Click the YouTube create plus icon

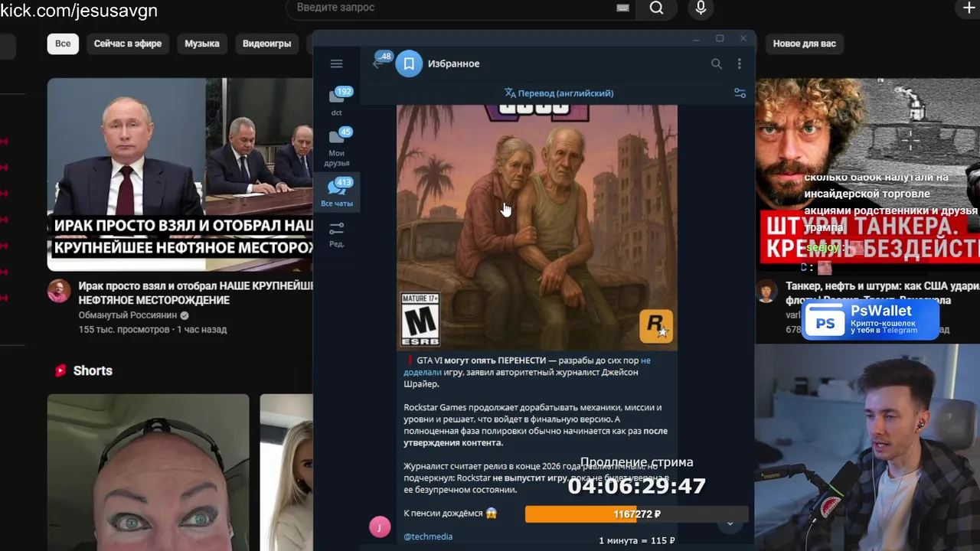pyautogui.click(x=969, y=8)
